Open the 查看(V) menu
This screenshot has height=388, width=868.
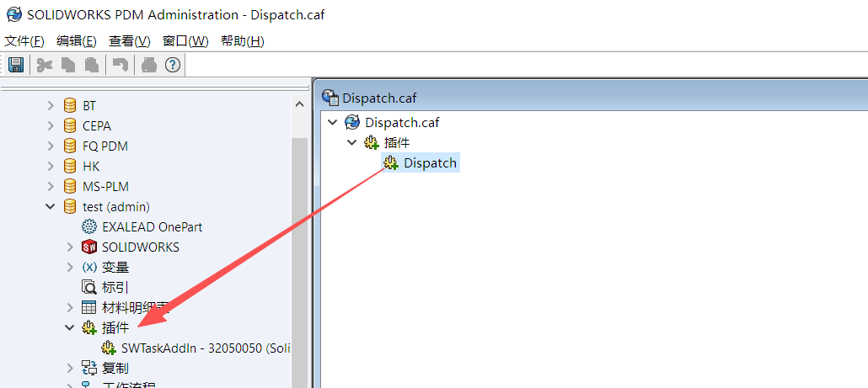point(130,41)
